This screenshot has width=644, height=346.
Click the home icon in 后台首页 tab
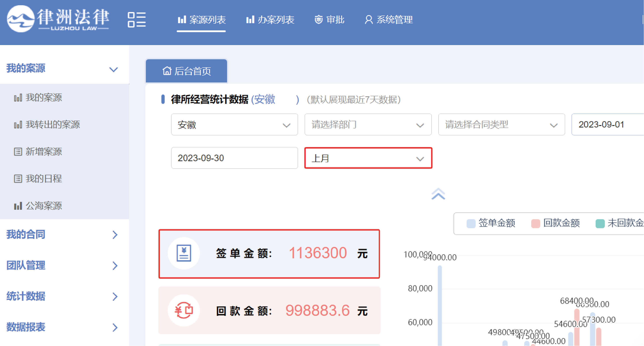click(x=167, y=71)
